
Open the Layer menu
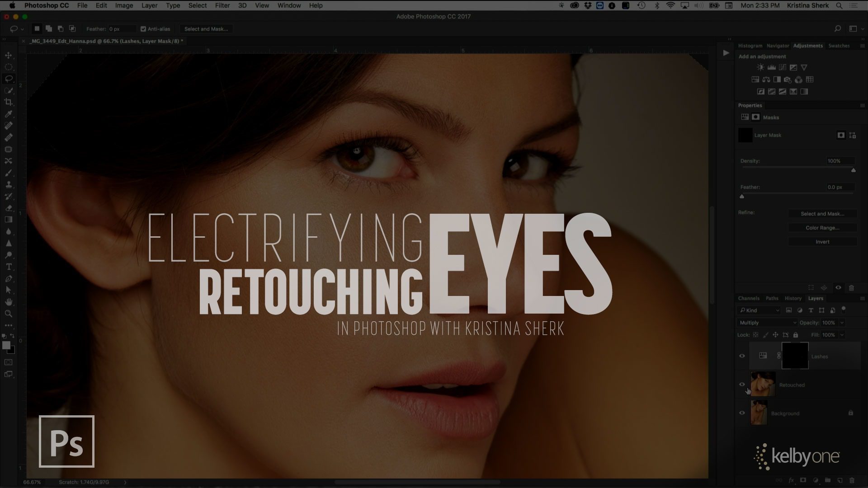(149, 5)
